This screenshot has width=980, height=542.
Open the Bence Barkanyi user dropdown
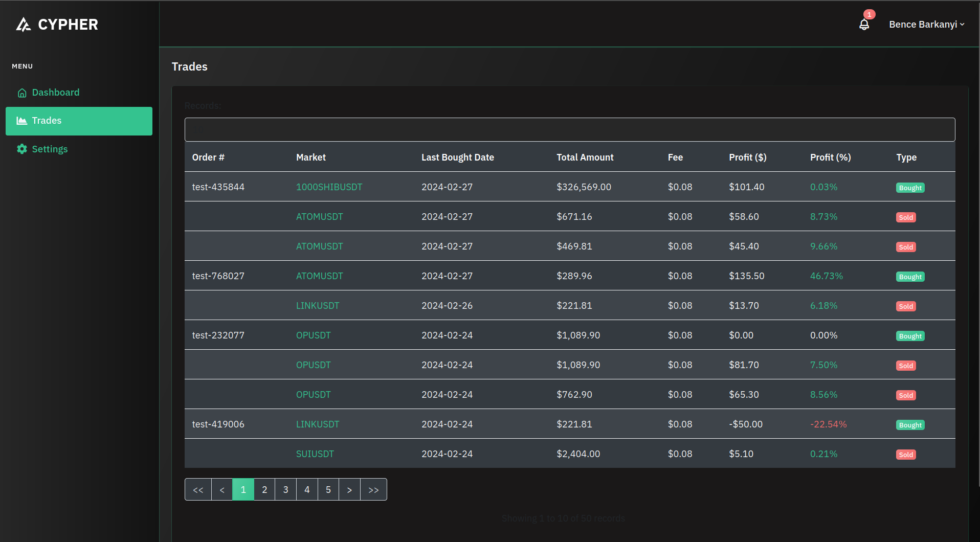(926, 25)
